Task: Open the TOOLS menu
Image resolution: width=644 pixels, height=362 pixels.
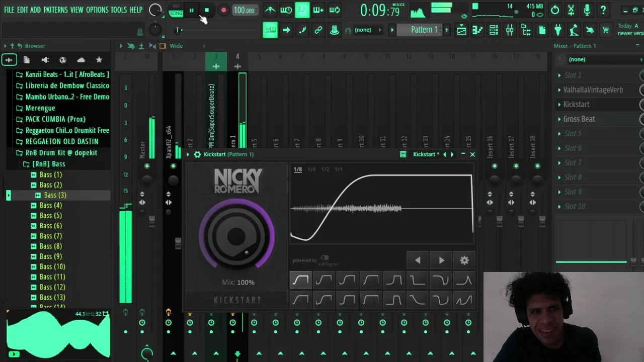Action: click(x=119, y=10)
